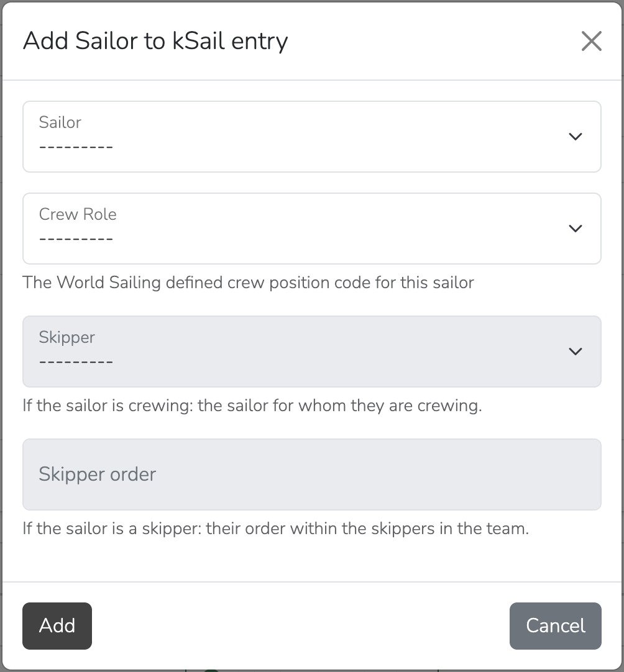624x672 pixels.
Task: Click the 'If the sailor is a skipper' hint
Action: click(275, 529)
